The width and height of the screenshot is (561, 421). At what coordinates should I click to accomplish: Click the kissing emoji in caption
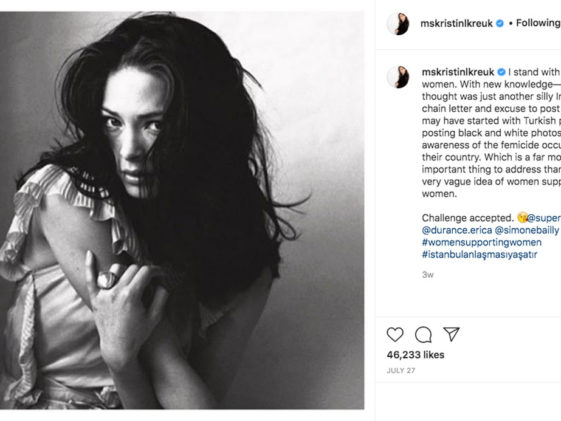click(x=522, y=217)
